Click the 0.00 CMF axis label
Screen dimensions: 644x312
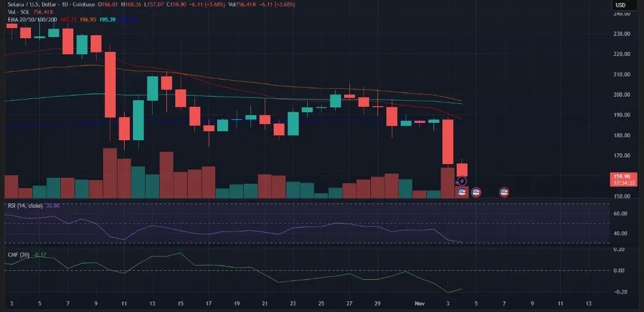(x=620, y=270)
